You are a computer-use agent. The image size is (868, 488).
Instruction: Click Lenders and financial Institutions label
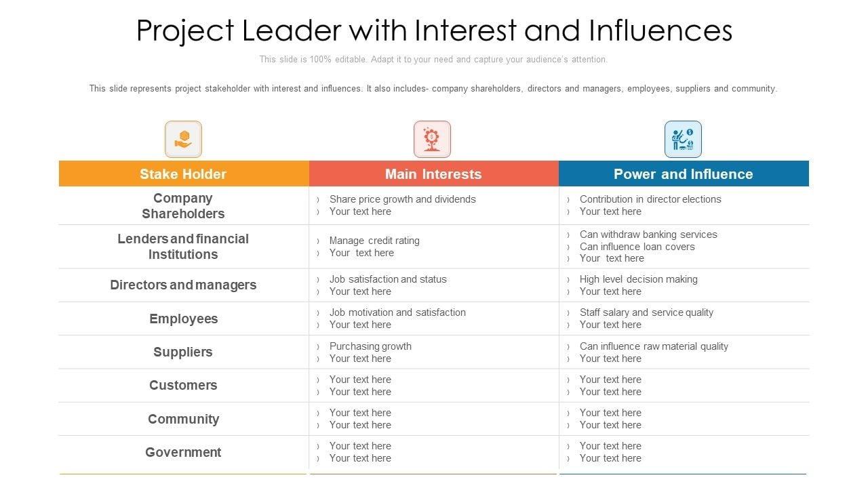click(x=183, y=247)
